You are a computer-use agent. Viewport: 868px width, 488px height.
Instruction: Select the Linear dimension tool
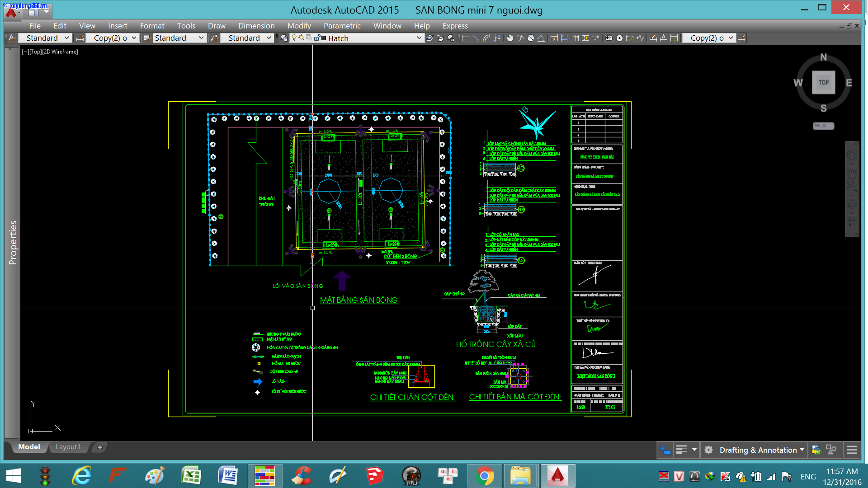(x=465, y=38)
